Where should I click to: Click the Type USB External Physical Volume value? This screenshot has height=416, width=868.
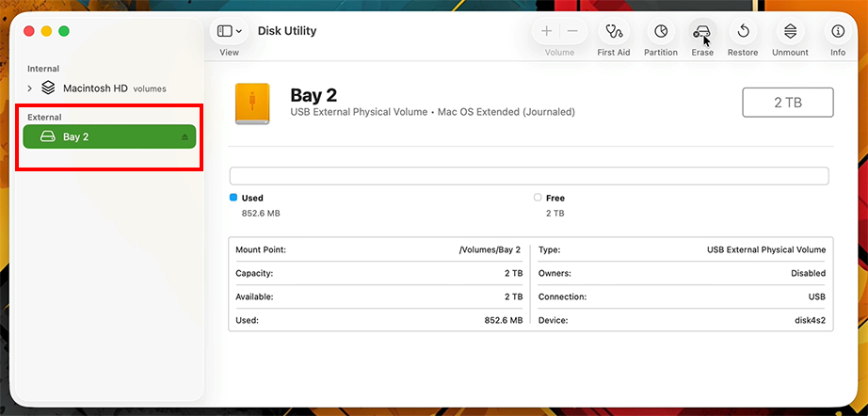tap(766, 250)
